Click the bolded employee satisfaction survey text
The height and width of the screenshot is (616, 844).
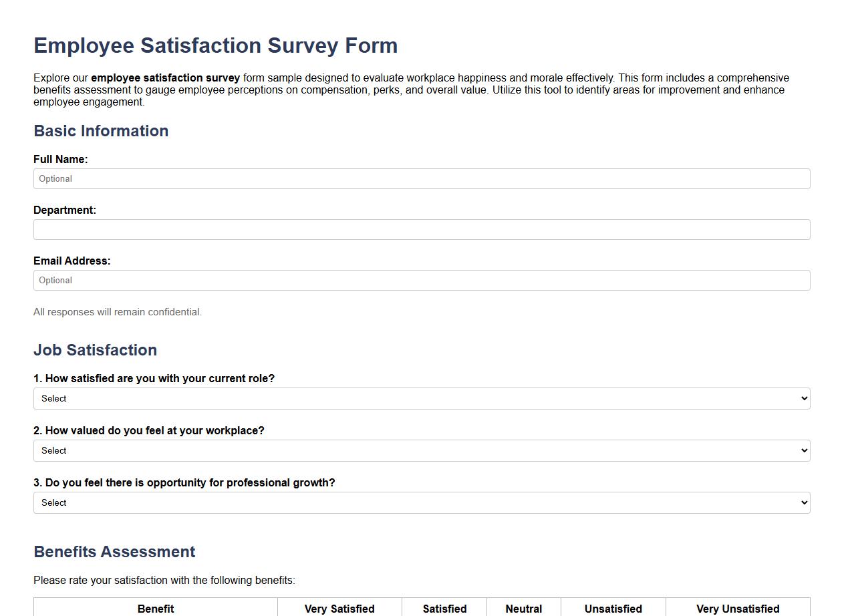[166, 78]
